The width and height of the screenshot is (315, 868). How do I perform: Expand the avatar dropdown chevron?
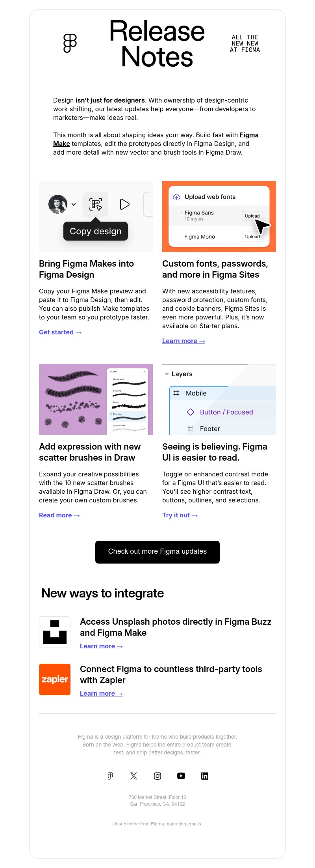[x=74, y=204]
